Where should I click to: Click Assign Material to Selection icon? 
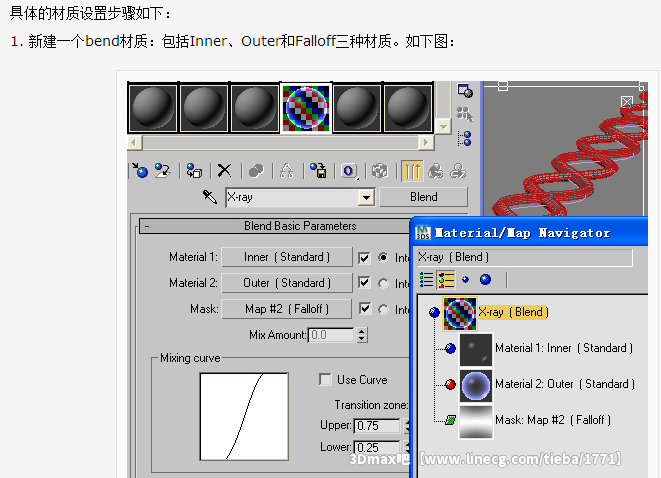coord(194,171)
